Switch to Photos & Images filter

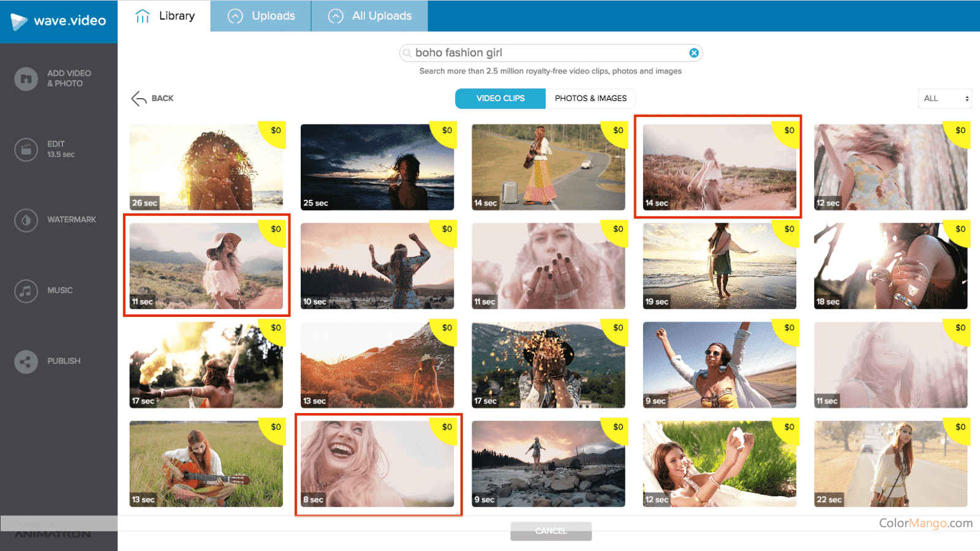click(x=590, y=99)
